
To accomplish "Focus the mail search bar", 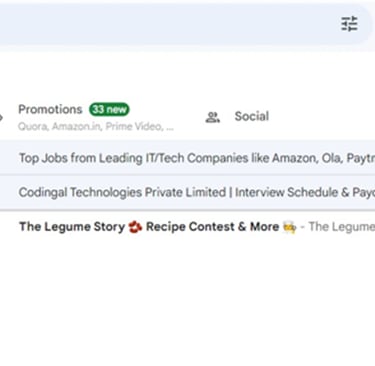I will point(167,24).
